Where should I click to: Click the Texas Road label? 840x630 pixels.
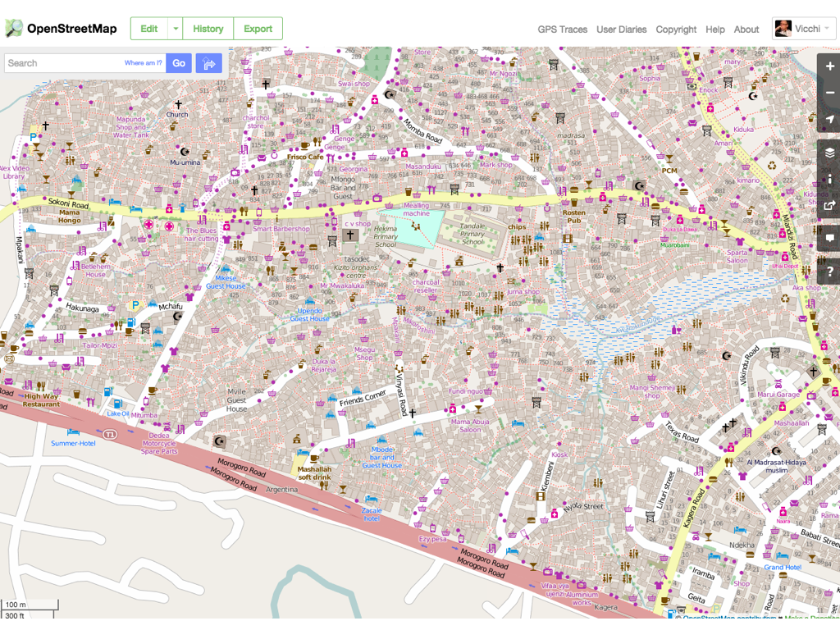(682, 432)
